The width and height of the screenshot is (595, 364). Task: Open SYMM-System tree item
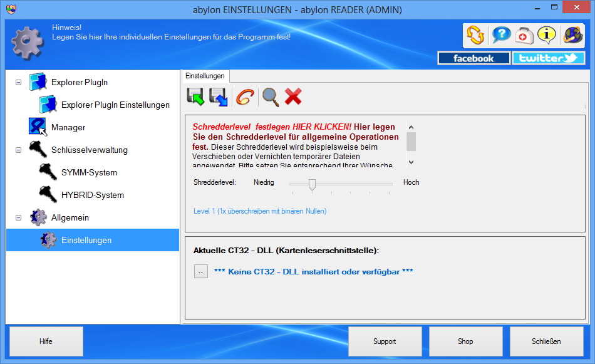[89, 173]
